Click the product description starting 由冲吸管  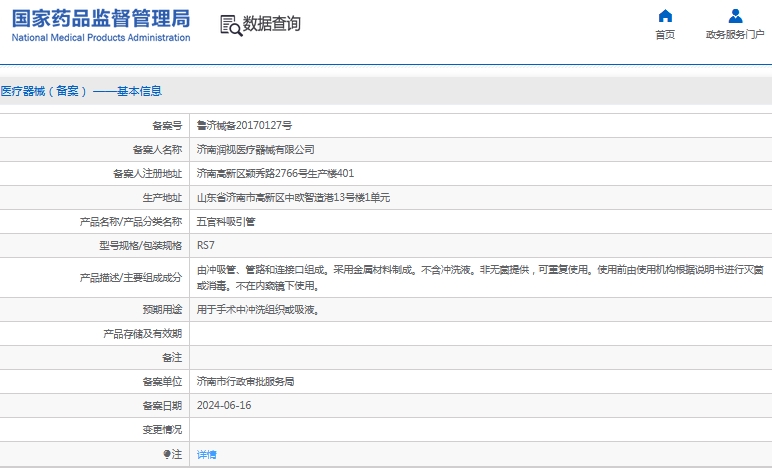pos(480,278)
